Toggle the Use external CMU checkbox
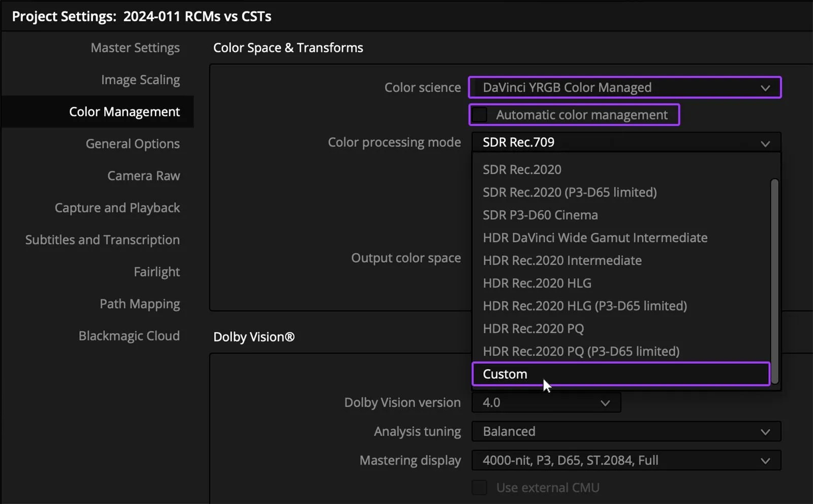 [479, 488]
